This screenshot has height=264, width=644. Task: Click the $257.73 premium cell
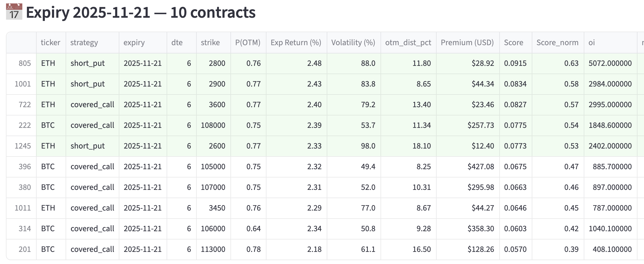pyautogui.click(x=480, y=125)
